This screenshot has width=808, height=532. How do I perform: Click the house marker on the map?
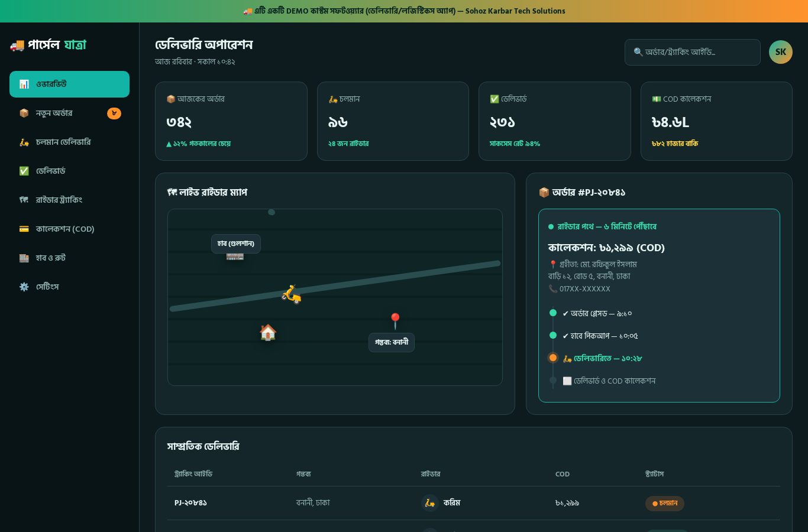(268, 333)
